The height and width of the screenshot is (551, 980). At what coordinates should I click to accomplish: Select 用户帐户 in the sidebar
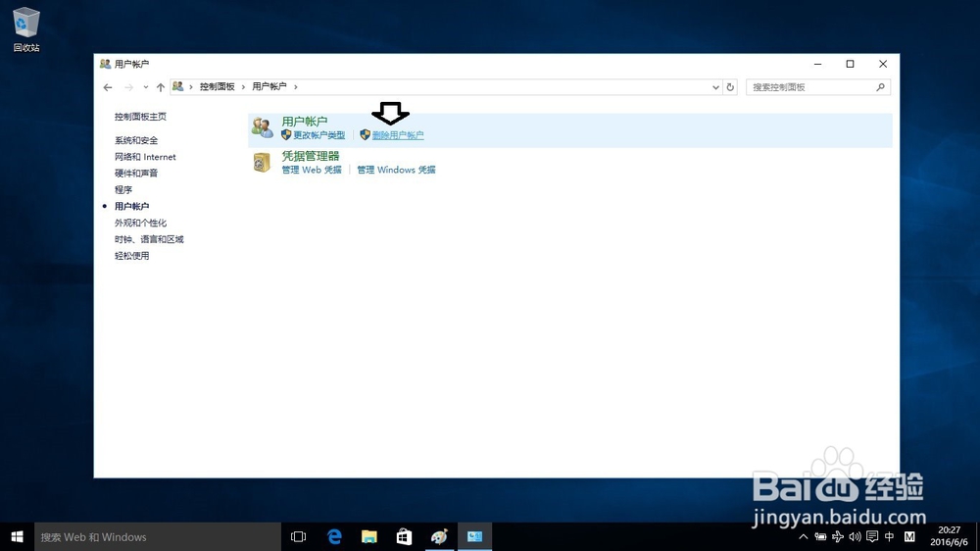point(131,207)
